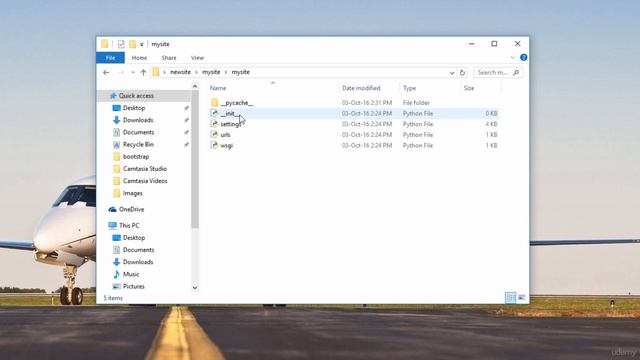Image resolution: width=640 pixels, height=360 pixels.
Task: Click the 0 KB size value
Action: pyautogui.click(x=491, y=113)
